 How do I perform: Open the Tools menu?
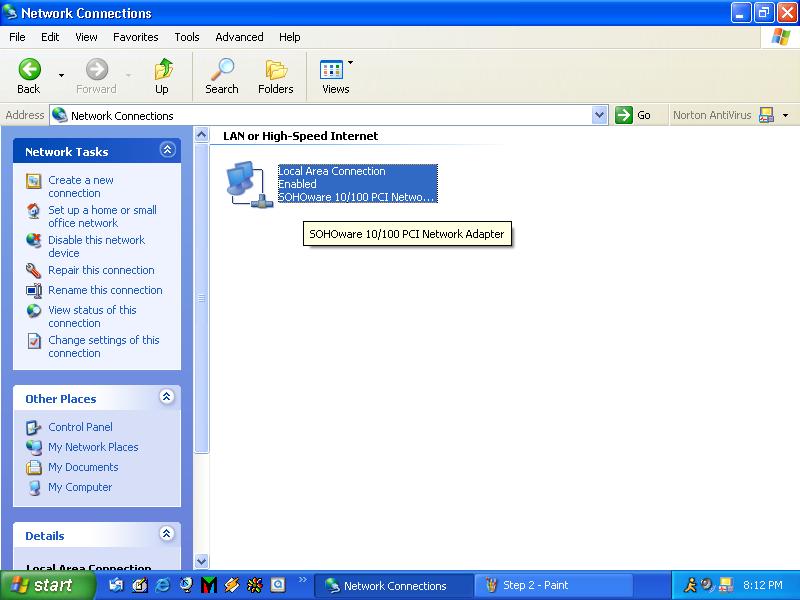click(187, 37)
